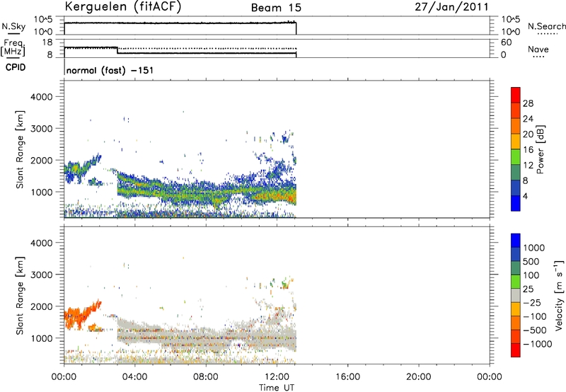Click the red 28 dB power swatch

pyautogui.click(x=516, y=95)
